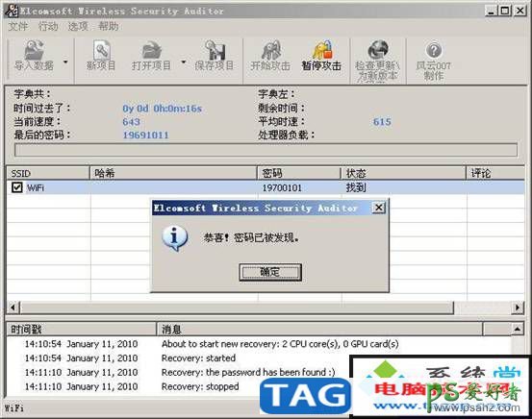Expand the 导入数据 dropdown arrow
This screenshot has height=419, width=532.
click(x=65, y=62)
